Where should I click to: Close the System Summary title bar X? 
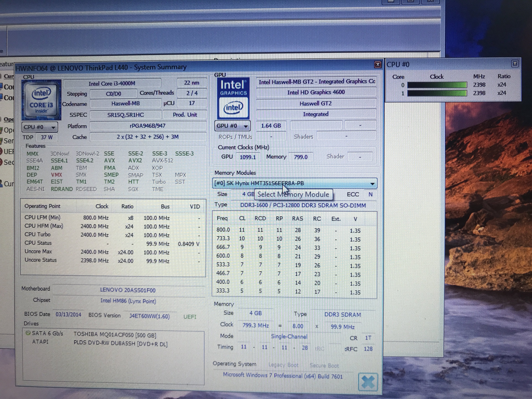coord(378,64)
